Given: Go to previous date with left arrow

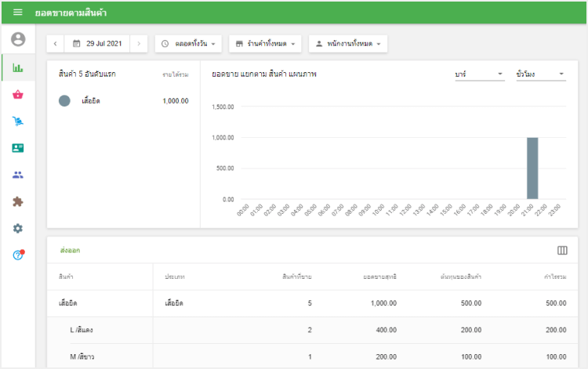Looking at the screenshot, I should pos(56,44).
